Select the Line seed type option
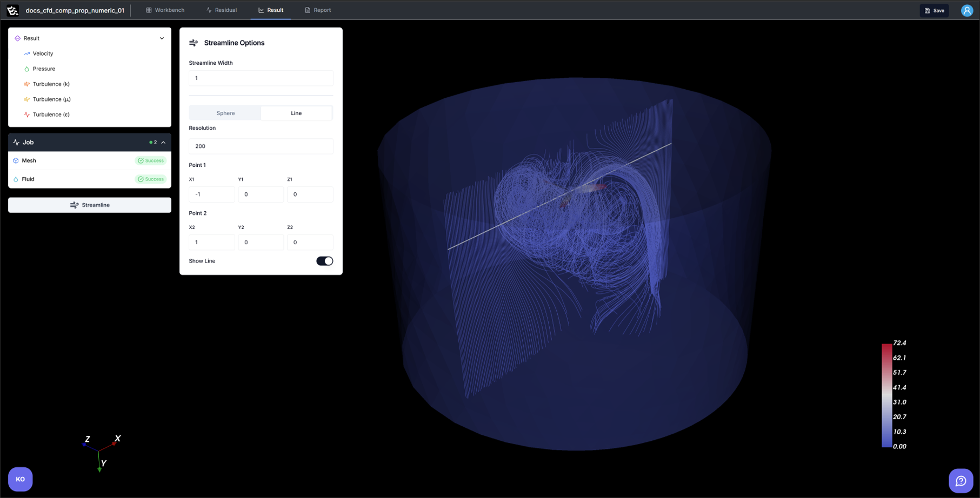This screenshot has height=498, width=980. [296, 113]
